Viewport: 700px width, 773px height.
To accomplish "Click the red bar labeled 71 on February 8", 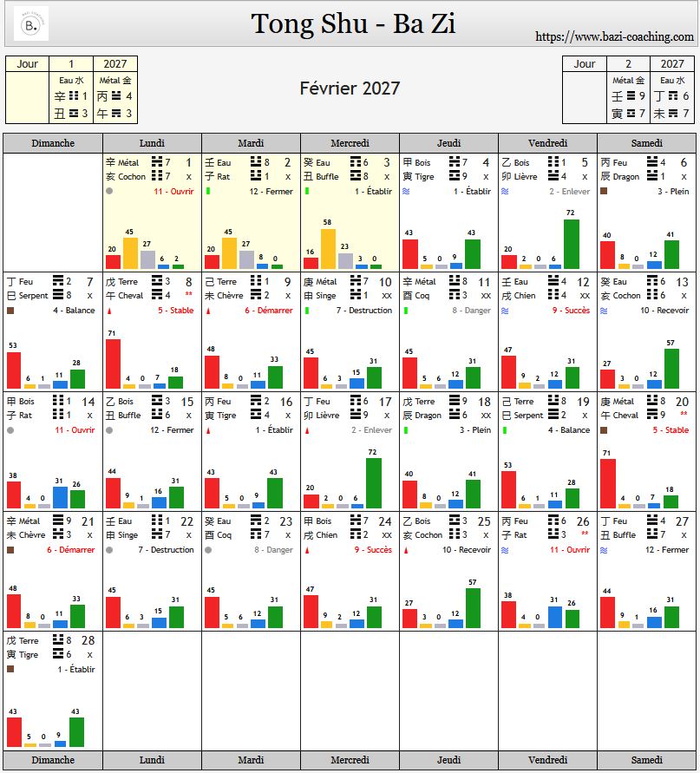I will tap(113, 364).
